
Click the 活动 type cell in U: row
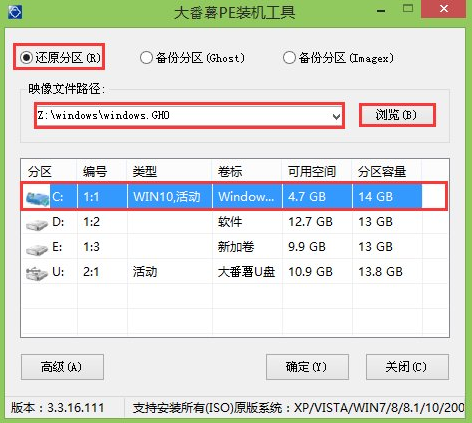click(145, 272)
